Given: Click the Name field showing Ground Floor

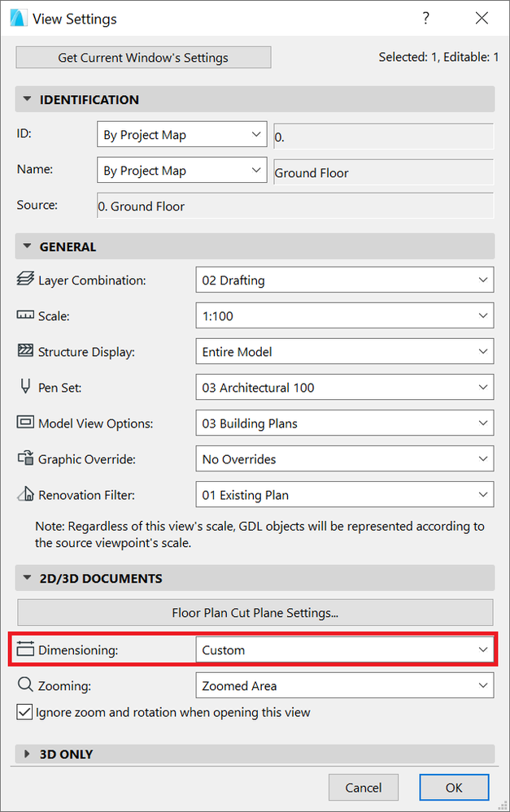Looking at the screenshot, I should click(x=383, y=172).
